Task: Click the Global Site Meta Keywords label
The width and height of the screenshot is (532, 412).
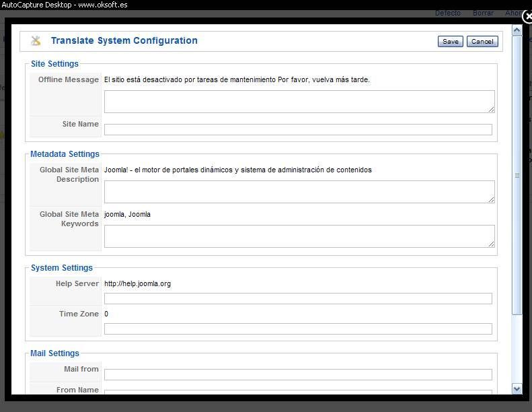Action: [69, 219]
